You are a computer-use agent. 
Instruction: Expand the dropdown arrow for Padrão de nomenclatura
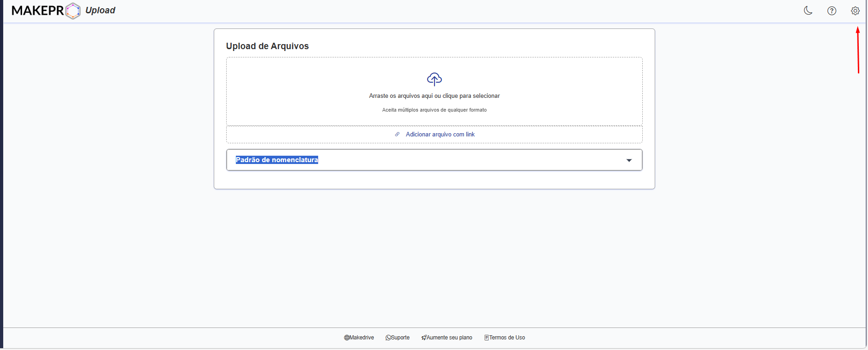point(629,160)
